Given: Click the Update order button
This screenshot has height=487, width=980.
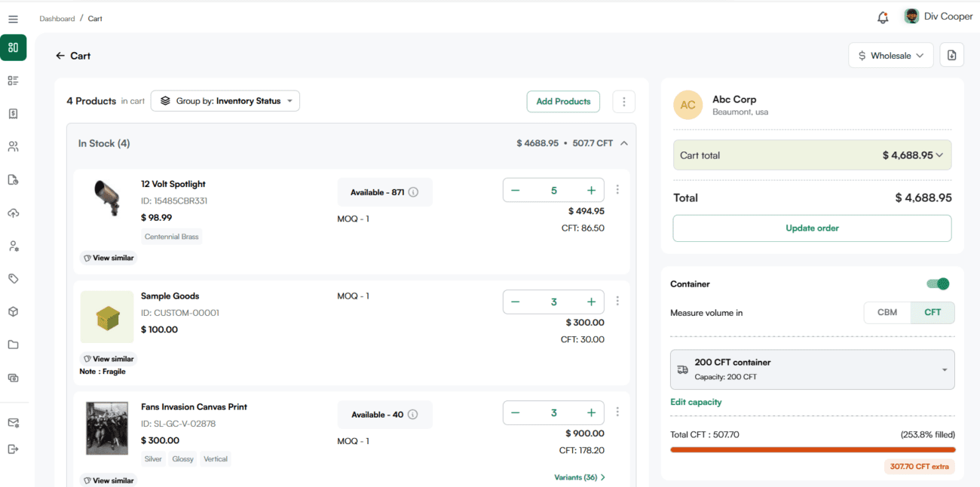Looking at the screenshot, I should 812,228.
